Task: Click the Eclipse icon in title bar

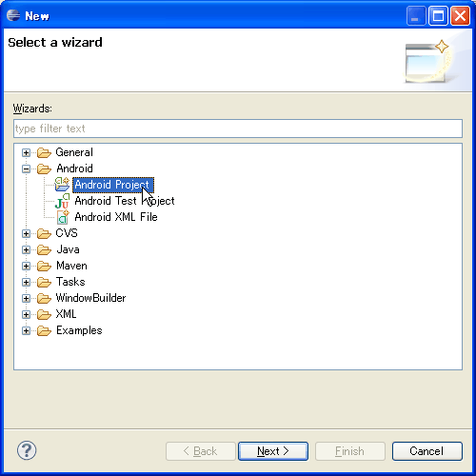Action: pos(13,15)
